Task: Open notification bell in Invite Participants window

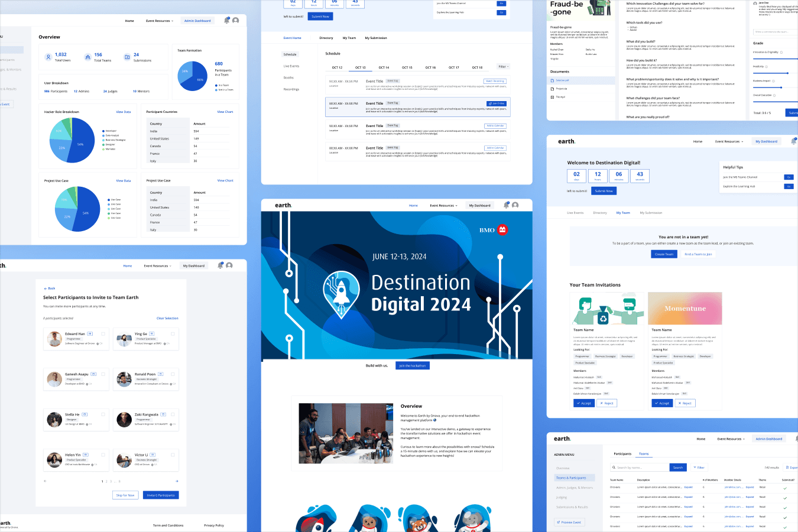Action: click(220, 265)
